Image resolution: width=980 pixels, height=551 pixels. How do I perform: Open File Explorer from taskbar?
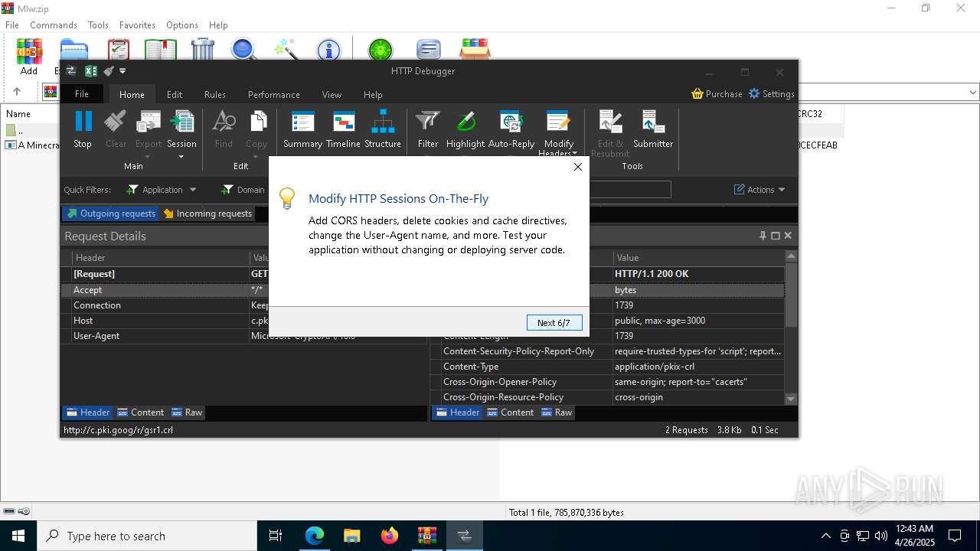(352, 536)
